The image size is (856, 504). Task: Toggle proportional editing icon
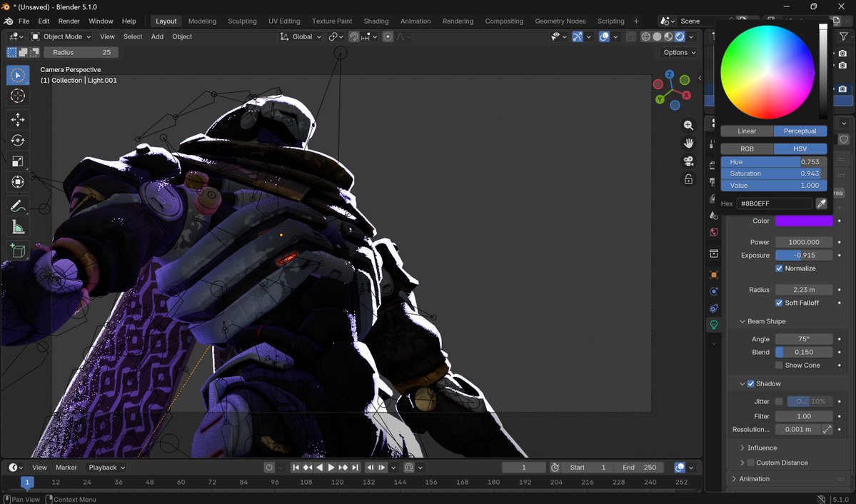click(388, 36)
